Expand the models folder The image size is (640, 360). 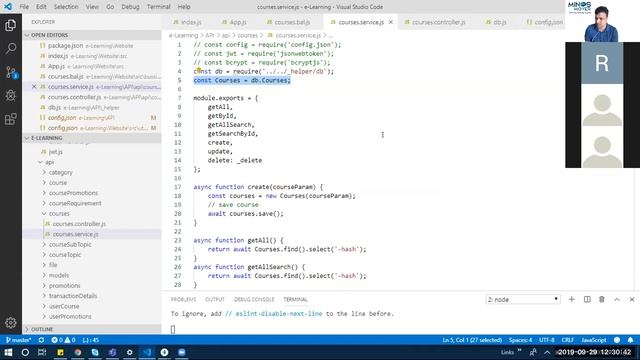point(59,275)
